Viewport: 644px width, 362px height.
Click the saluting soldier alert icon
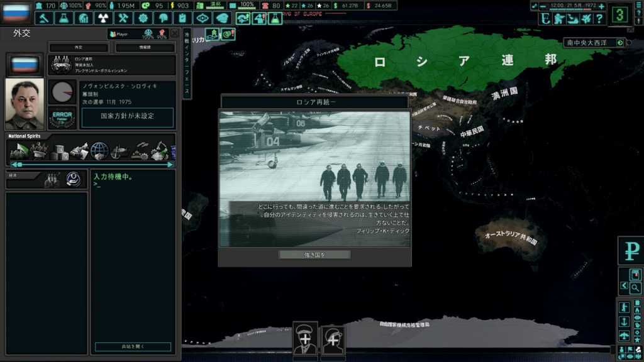[x=259, y=18]
